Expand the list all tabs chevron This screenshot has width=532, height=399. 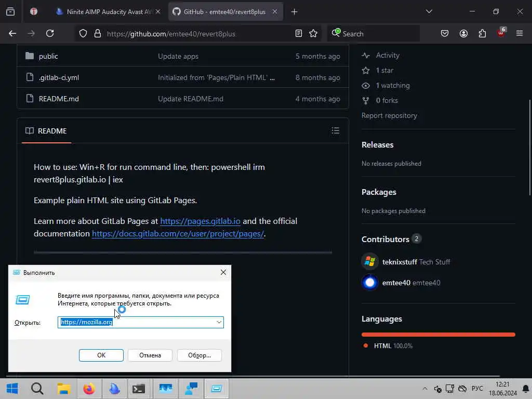tap(429, 11)
